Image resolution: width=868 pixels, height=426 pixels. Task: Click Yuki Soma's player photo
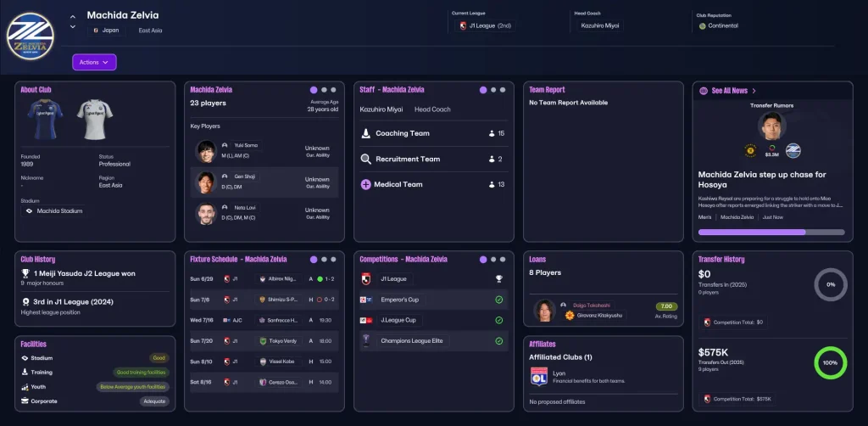[x=206, y=151]
